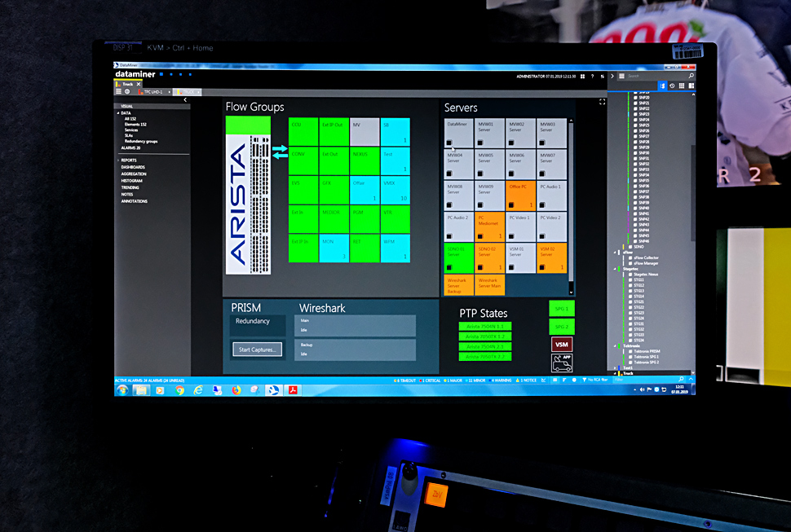Click the SPG 2 button

562,327
